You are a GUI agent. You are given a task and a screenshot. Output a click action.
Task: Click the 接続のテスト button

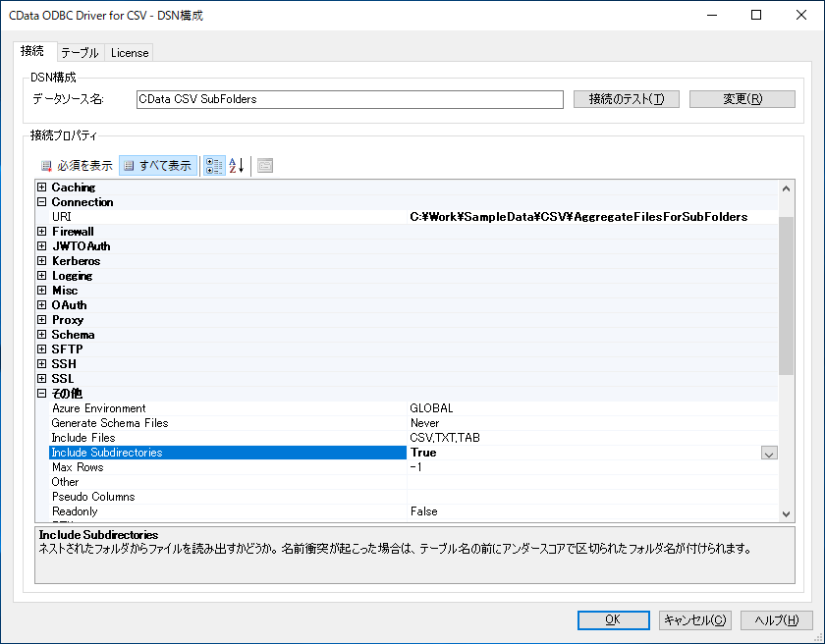click(627, 99)
